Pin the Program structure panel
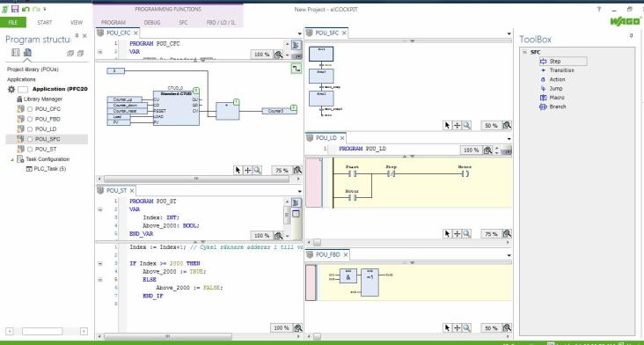Screen dimensions: 644x345 click(77, 36)
